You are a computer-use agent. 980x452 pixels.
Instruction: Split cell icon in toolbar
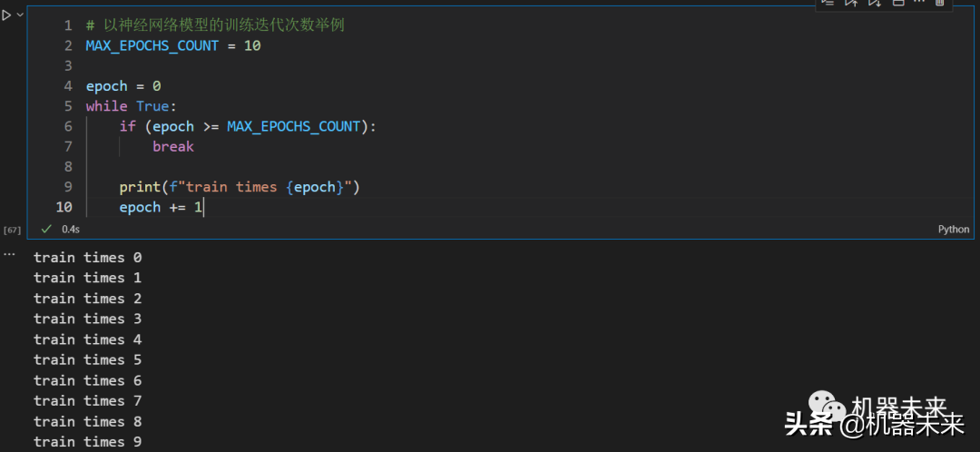click(x=897, y=4)
